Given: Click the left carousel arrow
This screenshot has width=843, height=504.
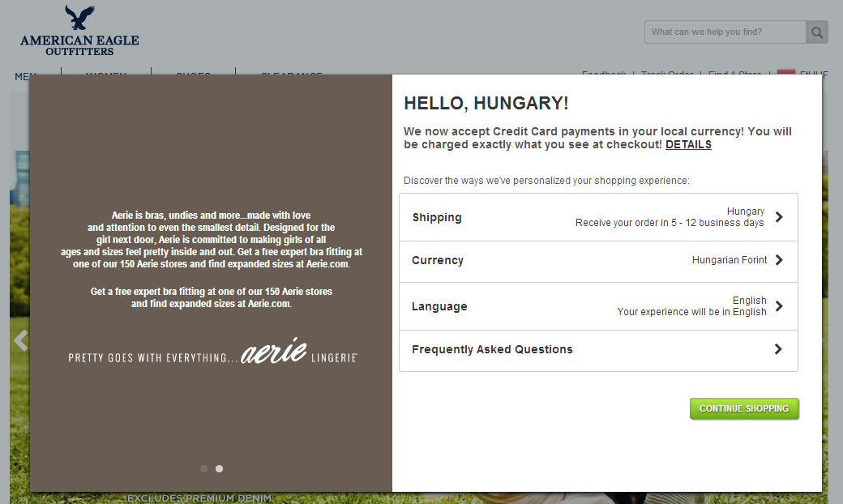Looking at the screenshot, I should click(20, 340).
